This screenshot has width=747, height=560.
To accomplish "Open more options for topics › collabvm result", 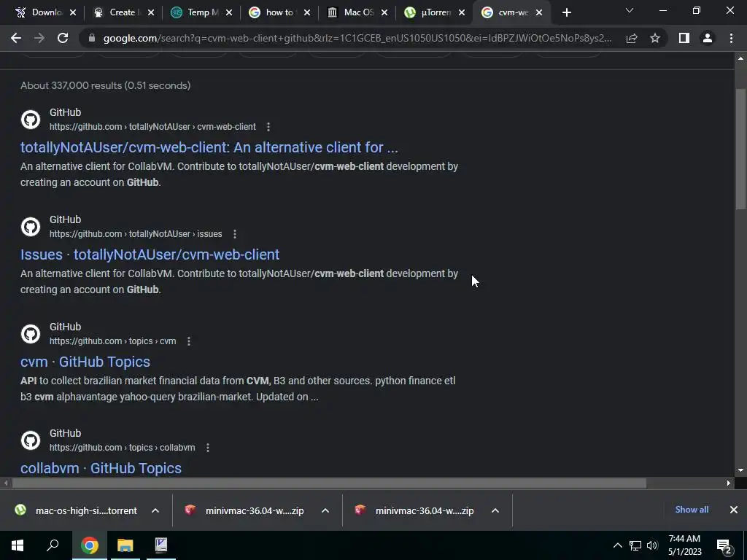I will point(208,448).
